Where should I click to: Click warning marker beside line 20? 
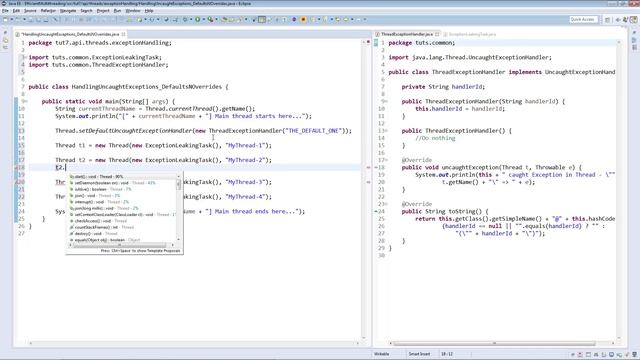pyautogui.click(x=16, y=182)
